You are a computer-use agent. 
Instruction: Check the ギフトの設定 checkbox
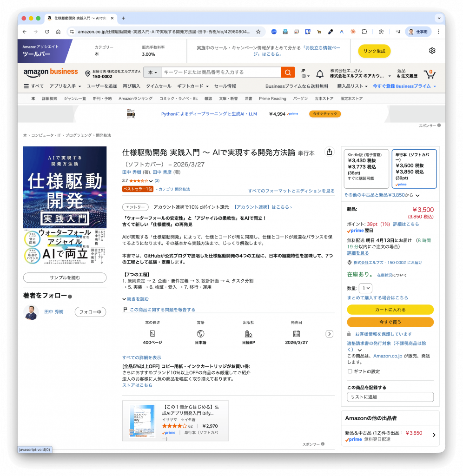(350, 371)
